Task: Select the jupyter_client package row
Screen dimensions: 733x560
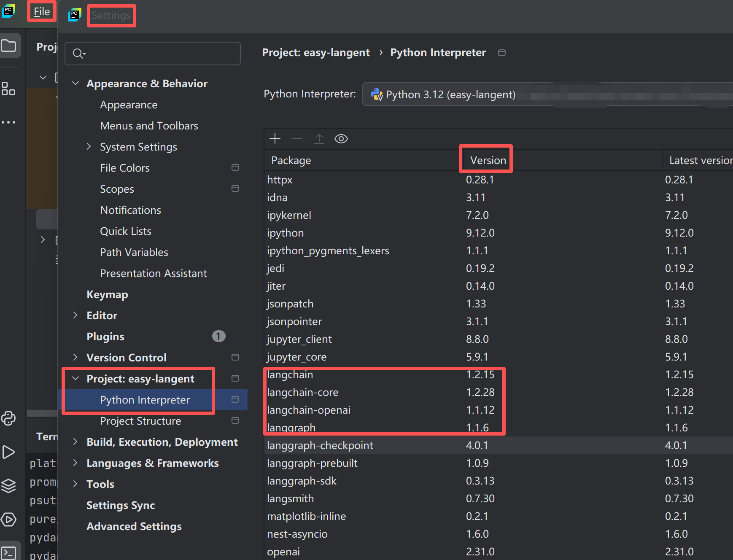Action: [x=499, y=339]
